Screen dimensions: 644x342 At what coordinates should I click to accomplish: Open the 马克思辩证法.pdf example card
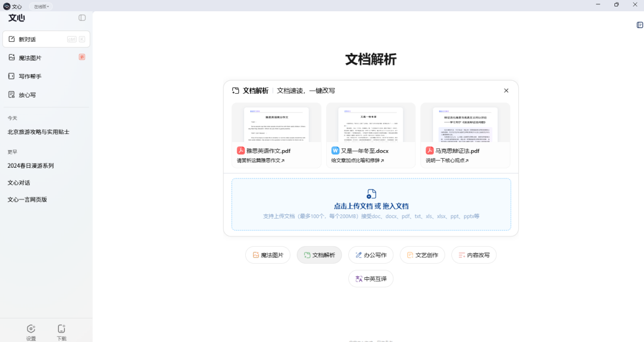[x=465, y=134]
